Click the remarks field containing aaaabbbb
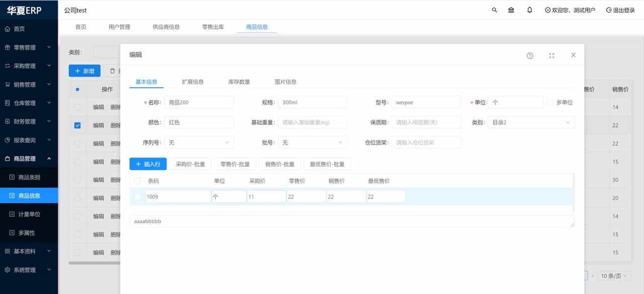The width and height of the screenshot is (644, 294). pyautogui.click(x=352, y=221)
